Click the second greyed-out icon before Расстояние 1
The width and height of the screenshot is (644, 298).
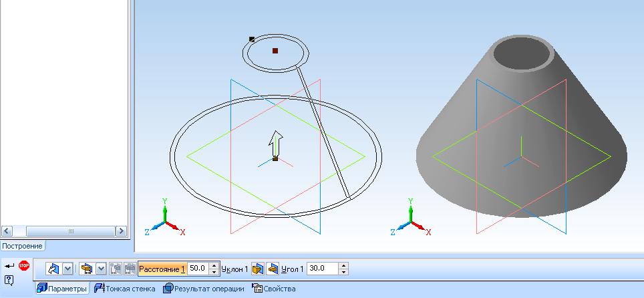[130, 269]
